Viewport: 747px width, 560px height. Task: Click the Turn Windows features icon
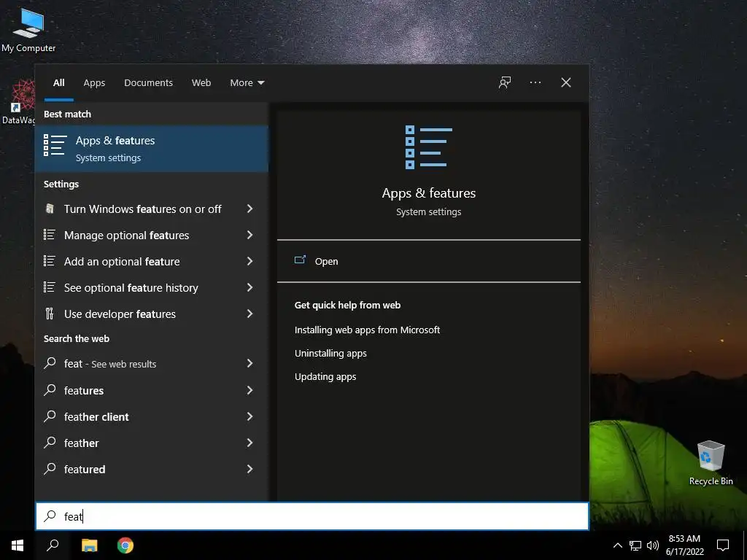[x=50, y=209]
